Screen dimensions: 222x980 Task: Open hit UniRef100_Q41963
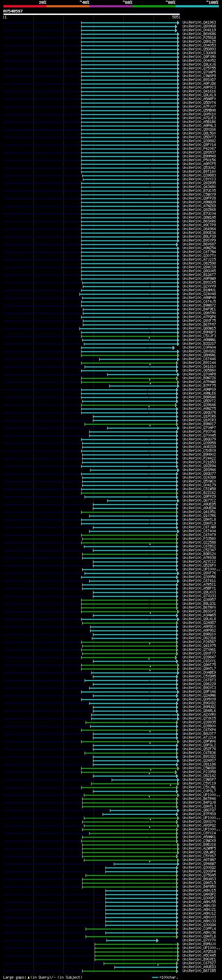point(199,23)
